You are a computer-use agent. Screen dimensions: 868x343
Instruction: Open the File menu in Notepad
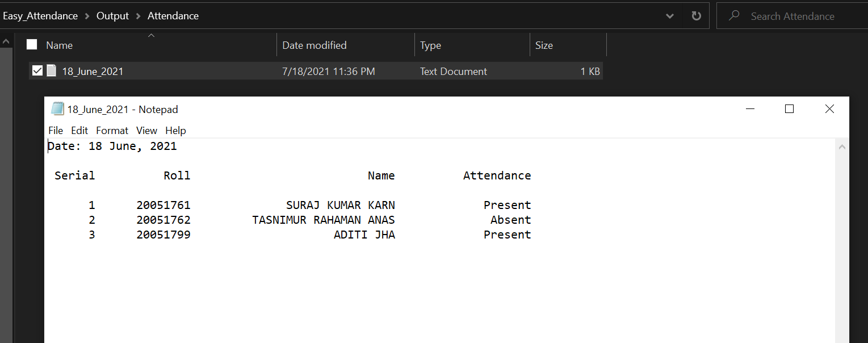[x=55, y=130]
